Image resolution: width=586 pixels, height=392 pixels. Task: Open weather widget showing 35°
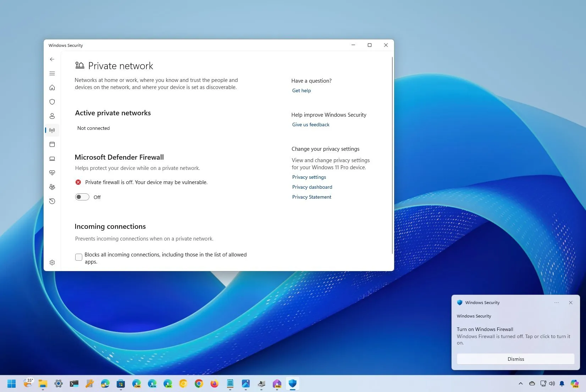(x=28, y=383)
